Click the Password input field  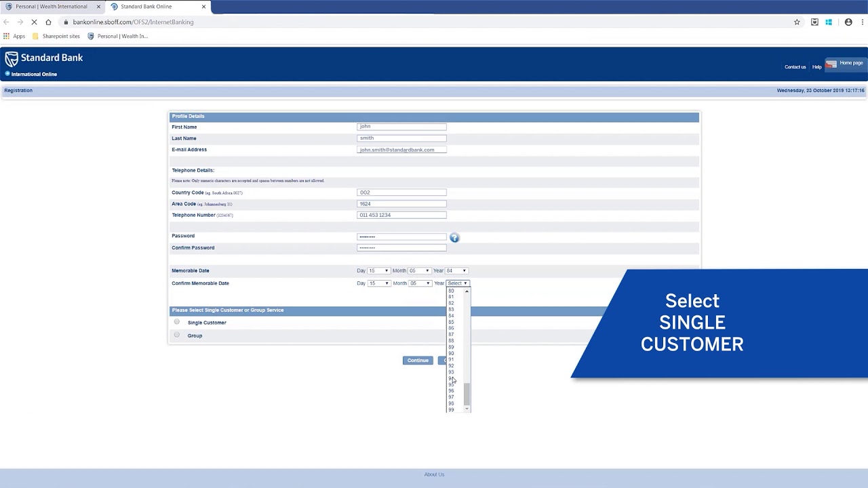[x=401, y=237]
